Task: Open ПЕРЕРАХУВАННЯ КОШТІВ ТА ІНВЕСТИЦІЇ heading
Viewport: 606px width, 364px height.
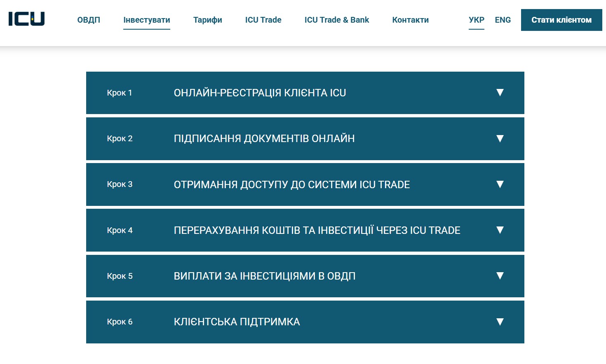Action: click(x=317, y=230)
